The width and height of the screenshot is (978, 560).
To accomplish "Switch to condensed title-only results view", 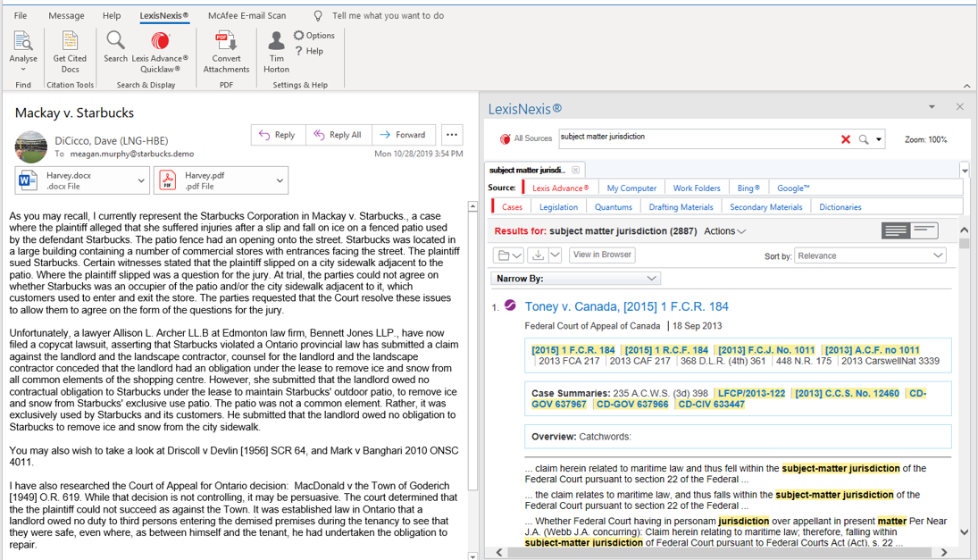I will tap(924, 230).
